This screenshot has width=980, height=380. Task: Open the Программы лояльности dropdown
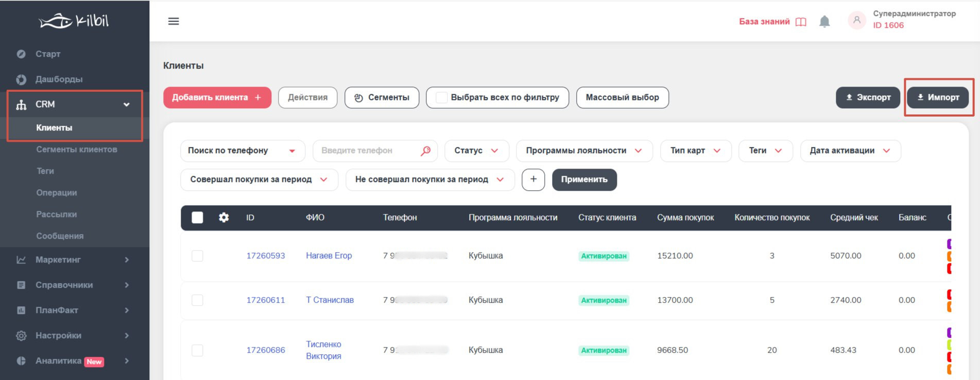[x=583, y=151]
